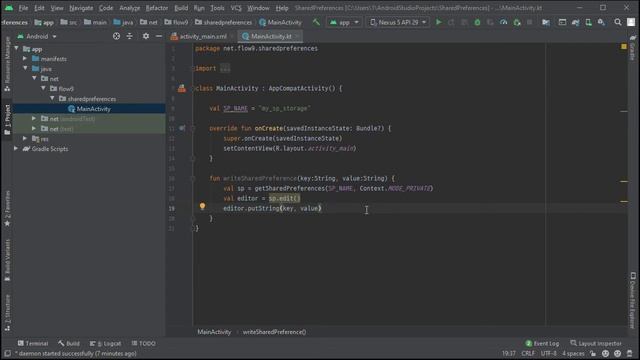This screenshot has width=640, height=360.
Task: Open Layout Inspector from the bottom bar
Action: (596, 343)
